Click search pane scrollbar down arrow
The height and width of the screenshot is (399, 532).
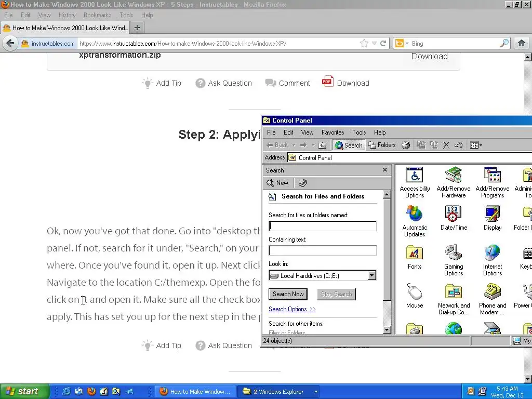click(387, 330)
